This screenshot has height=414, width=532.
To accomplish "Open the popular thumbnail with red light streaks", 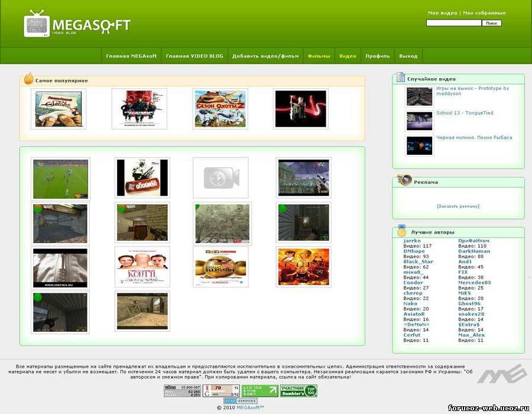I will pos(301,109).
